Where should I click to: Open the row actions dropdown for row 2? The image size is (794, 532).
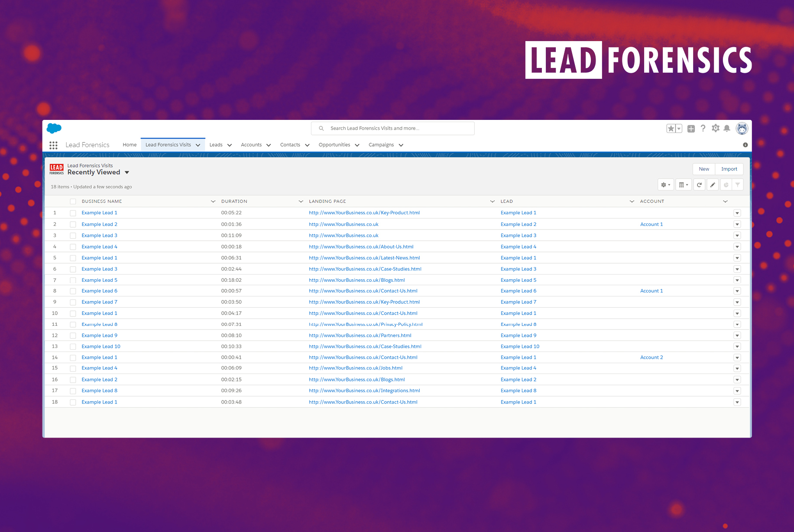(737, 224)
